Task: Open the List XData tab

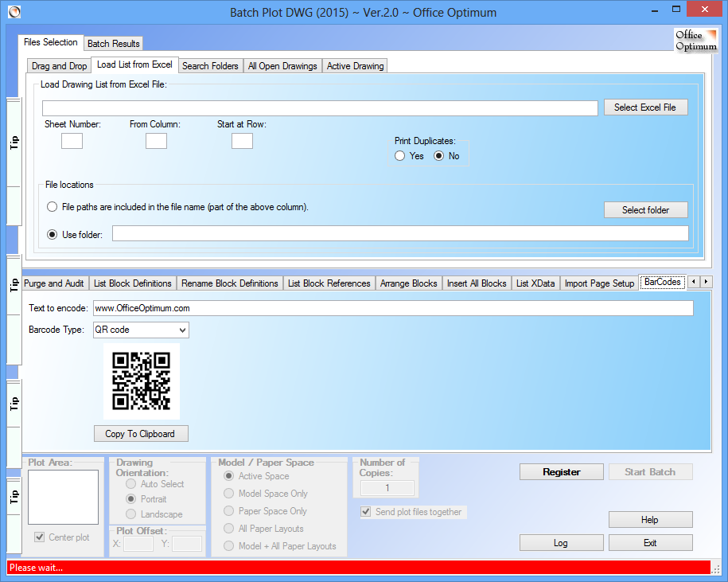Action: click(535, 283)
